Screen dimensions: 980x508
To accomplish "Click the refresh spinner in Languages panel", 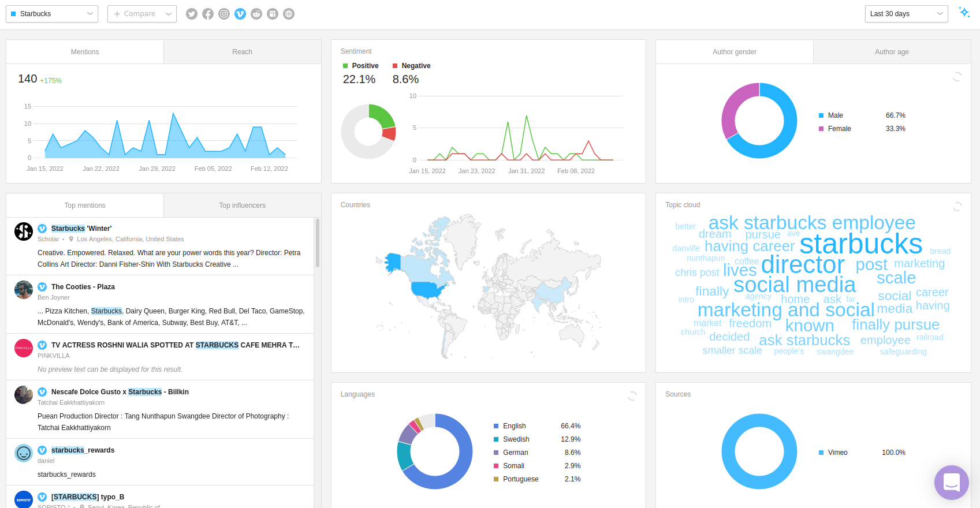I will coord(632,396).
